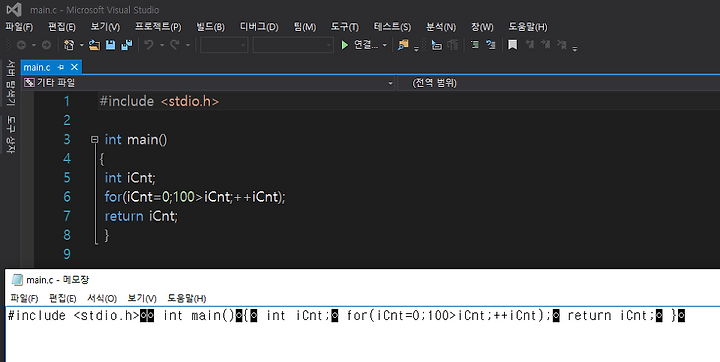This screenshot has height=362, width=720.
Task: Open the 편집(E) menu in Visual Studio
Action: click(x=62, y=27)
